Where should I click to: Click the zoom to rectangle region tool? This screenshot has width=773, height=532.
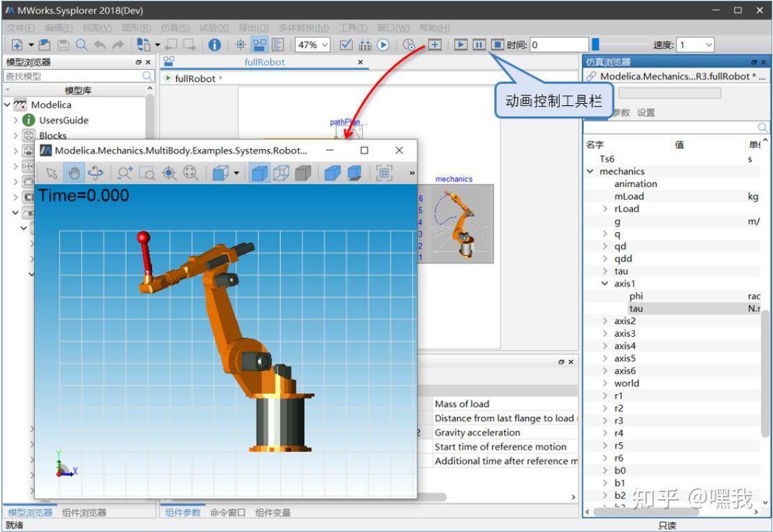pos(147,173)
